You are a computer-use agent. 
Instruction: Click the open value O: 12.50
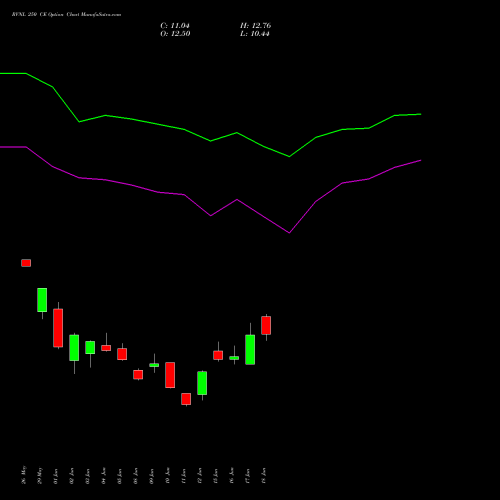tap(175, 34)
